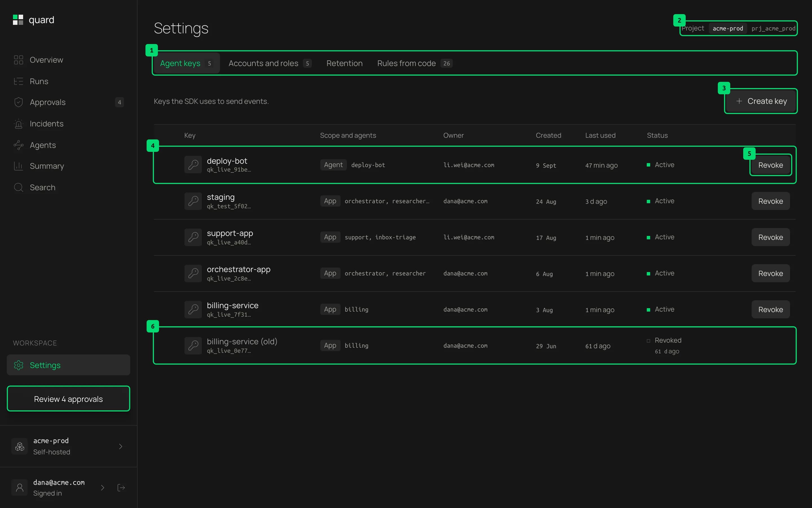Click the Agent scope tag of deploy-bot
Screen dimensions: 812x508
click(x=333, y=165)
